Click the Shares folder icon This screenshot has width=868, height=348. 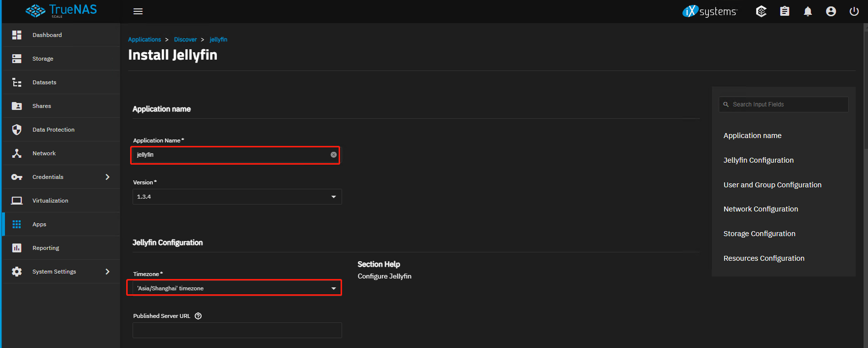point(17,106)
